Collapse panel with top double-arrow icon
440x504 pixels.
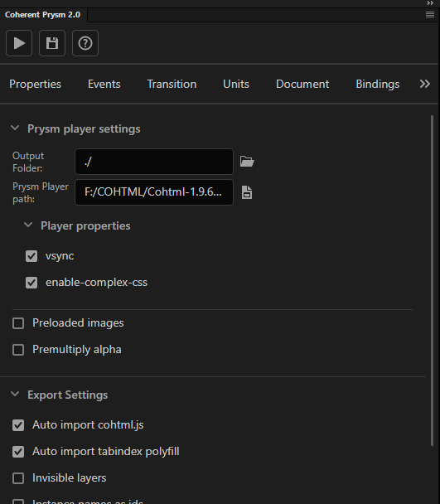[x=430, y=2]
